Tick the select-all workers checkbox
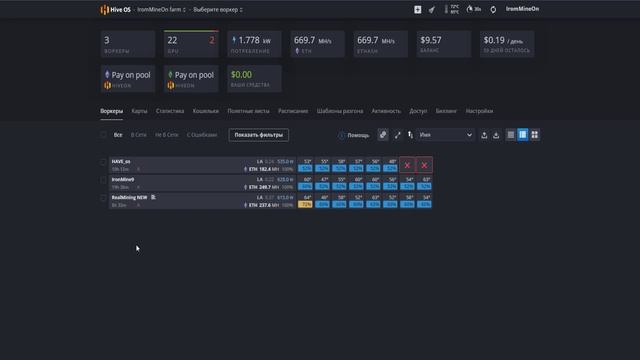 tap(103, 135)
